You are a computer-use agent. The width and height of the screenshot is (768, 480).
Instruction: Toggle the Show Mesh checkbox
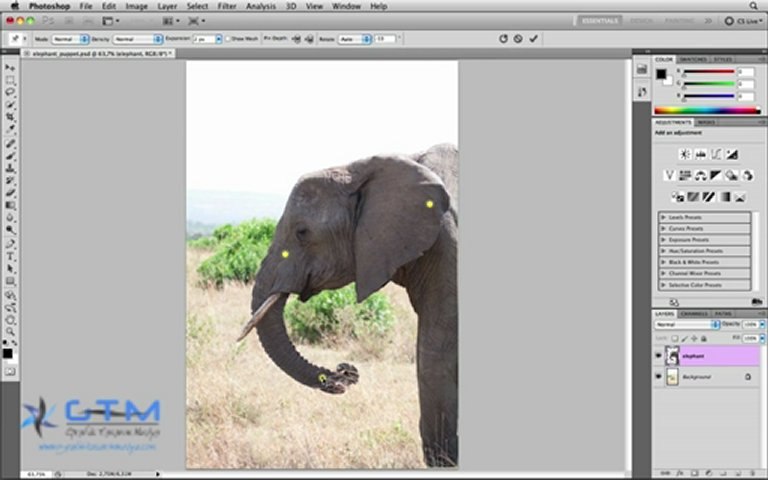pos(228,39)
